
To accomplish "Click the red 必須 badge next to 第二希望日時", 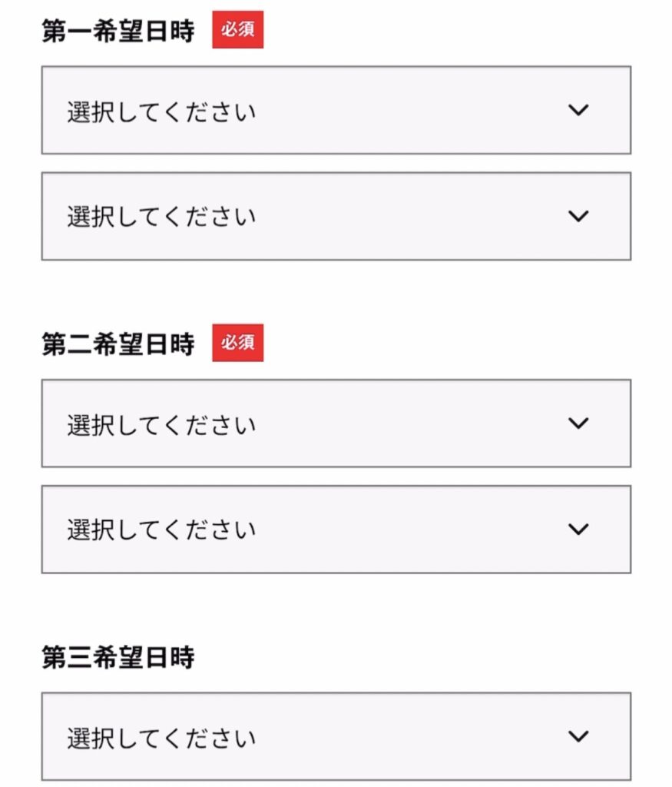I will [238, 344].
